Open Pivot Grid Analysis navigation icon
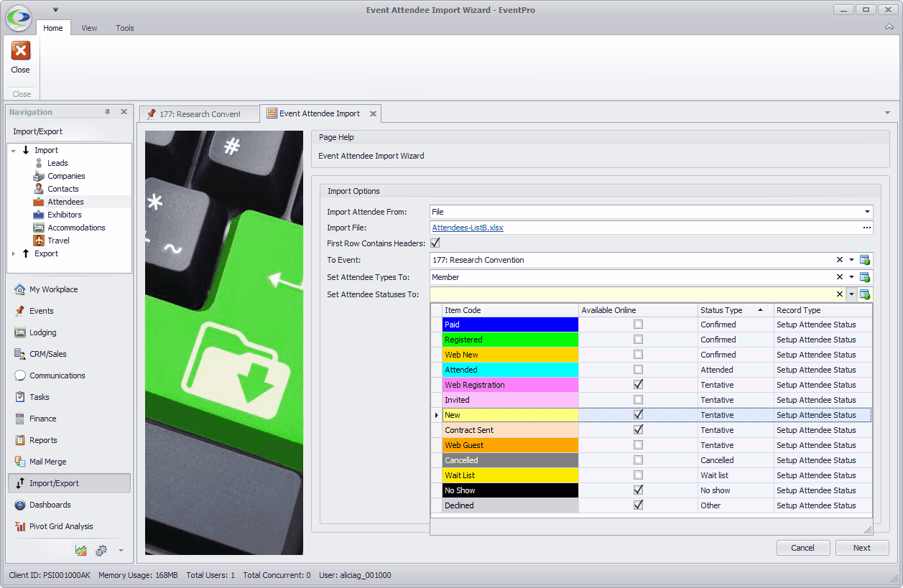 (x=20, y=526)
